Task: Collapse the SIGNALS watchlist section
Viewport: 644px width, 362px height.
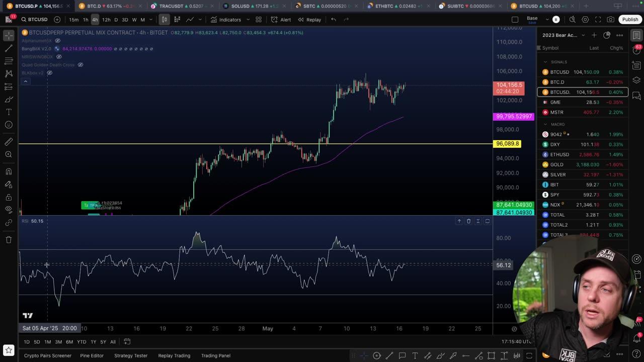Action: coord(545,62)
